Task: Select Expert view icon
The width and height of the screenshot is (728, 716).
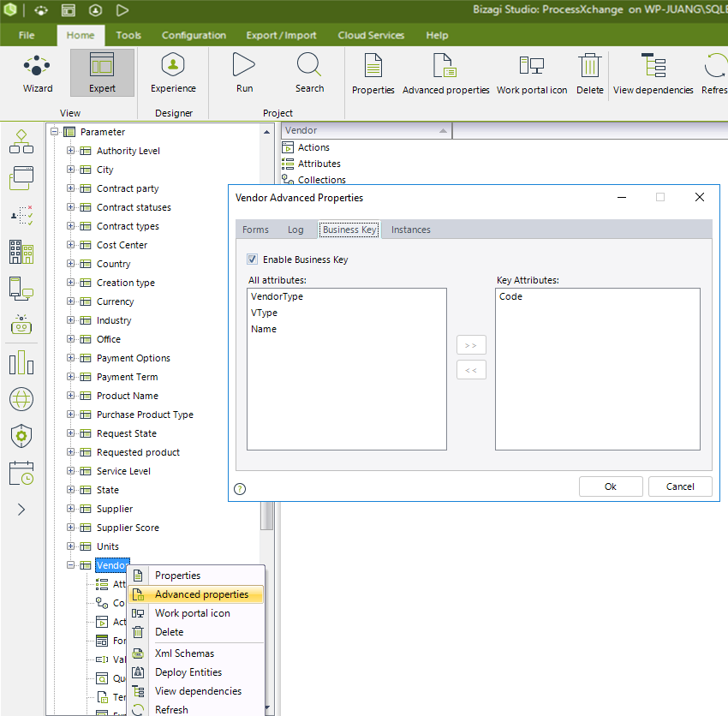Action: tap(102, 73)
